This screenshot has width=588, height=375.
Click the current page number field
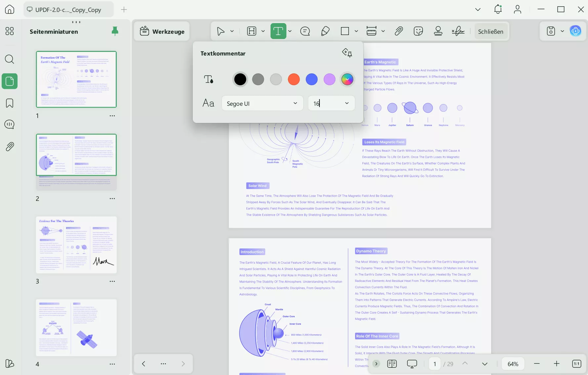pyautogui.click(x=435, y=364)
